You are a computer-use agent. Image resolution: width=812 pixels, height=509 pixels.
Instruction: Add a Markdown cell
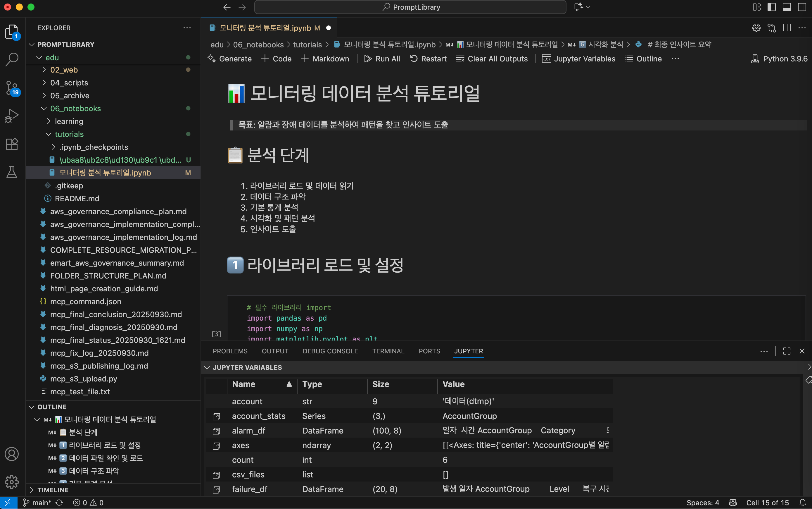click(x=325, y=59)
